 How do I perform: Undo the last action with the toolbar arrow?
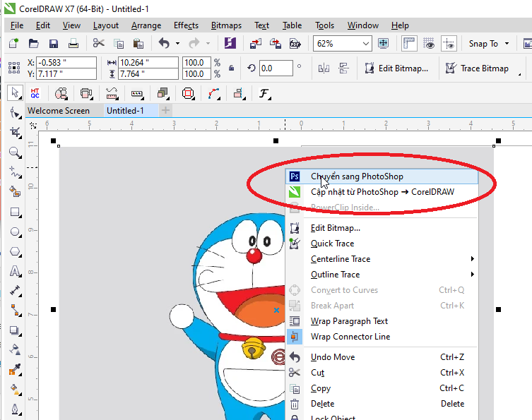(x=164, y=43)
